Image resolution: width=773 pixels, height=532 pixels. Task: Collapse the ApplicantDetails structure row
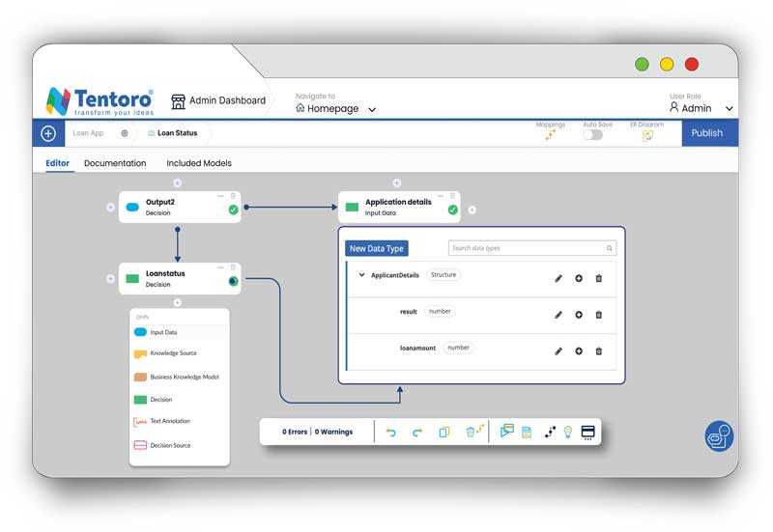(x=361, y=275)
